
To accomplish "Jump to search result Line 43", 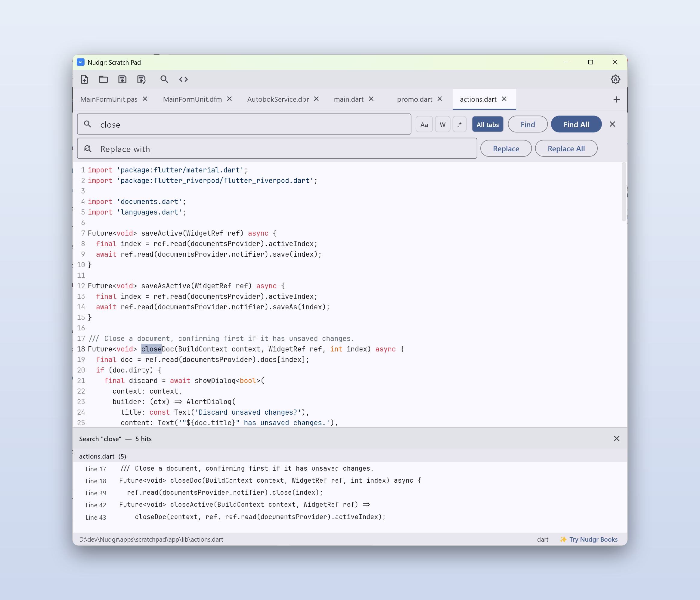I will (x=350, y=517).
